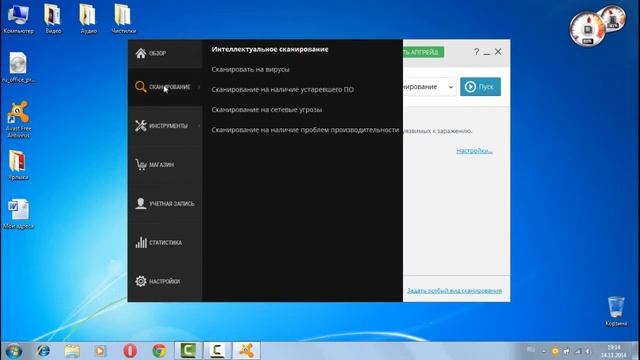Open Статистика bar chart icon
This screenshot has width=640, height=360.
pos(141,242)
